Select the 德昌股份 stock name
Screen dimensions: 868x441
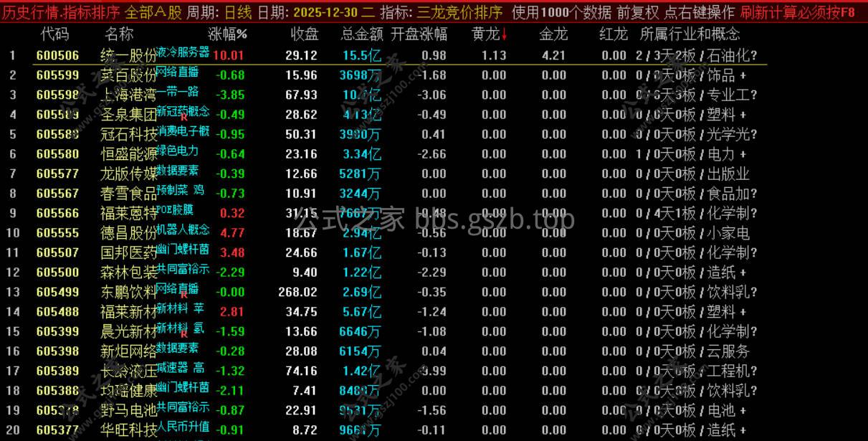[x=129, y=233]
